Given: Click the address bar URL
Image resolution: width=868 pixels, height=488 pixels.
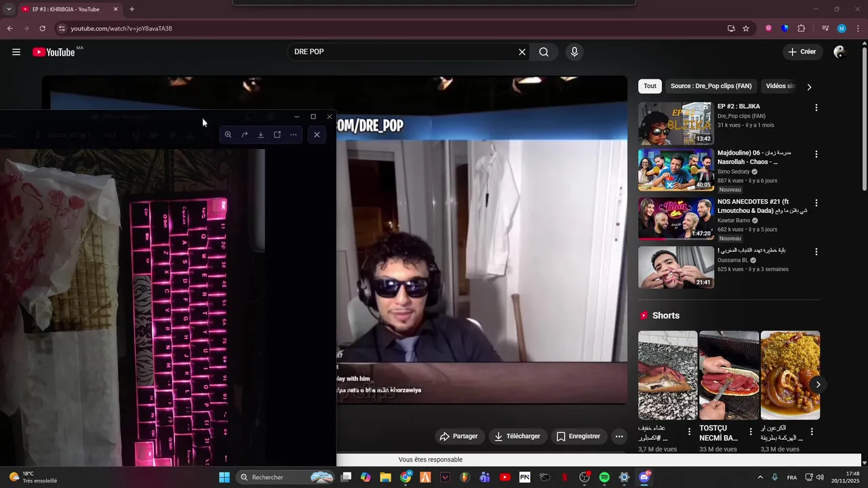Looking at the screenshot, I should point(121,28).
